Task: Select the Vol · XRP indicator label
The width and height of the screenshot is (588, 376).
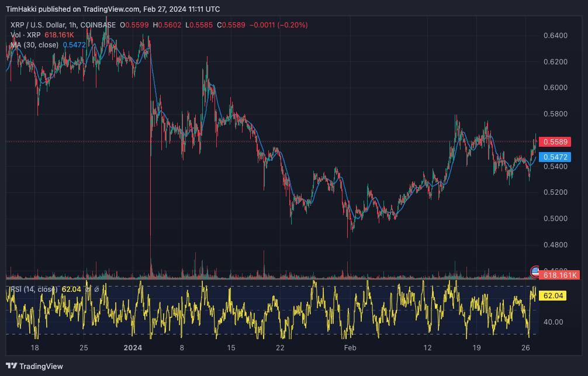Action: click(x=26, y=35)
